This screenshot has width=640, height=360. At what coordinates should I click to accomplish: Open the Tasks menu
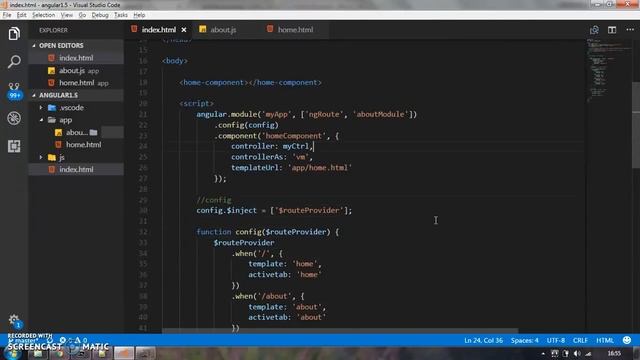click(121, 15)
